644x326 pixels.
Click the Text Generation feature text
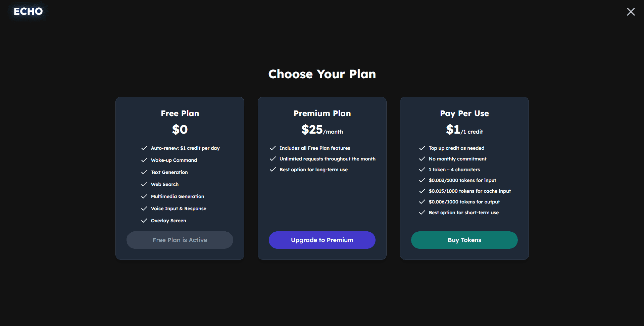[169, 172]
